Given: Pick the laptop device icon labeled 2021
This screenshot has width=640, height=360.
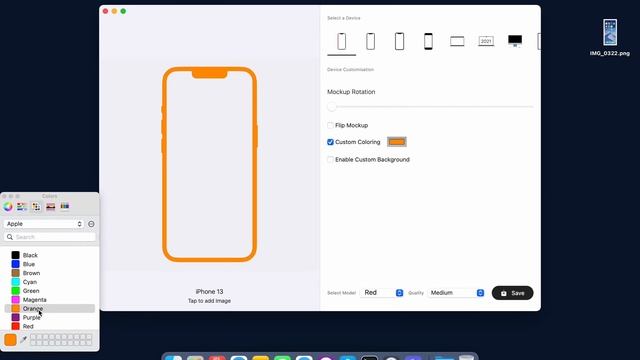Looking at the screenshot, I should (486, 41).
